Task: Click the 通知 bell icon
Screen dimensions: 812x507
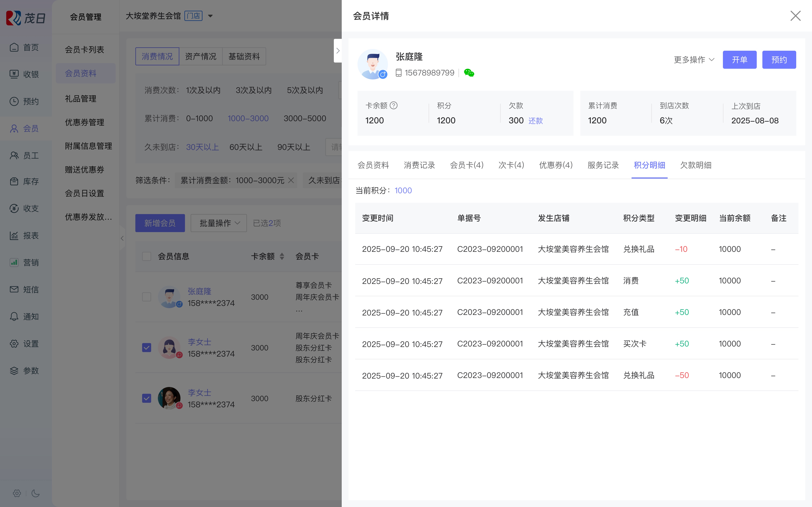Action: [14, 317]
